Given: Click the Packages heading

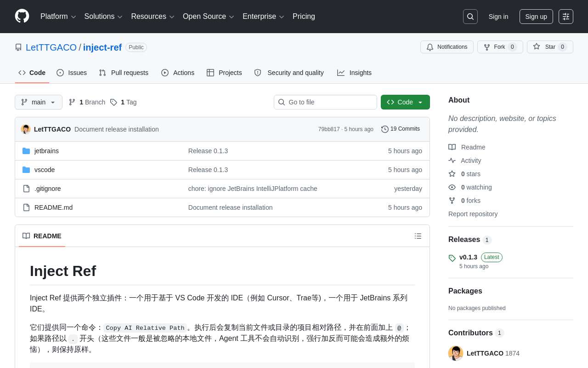Looking at the screenshot, I should 465,291.
